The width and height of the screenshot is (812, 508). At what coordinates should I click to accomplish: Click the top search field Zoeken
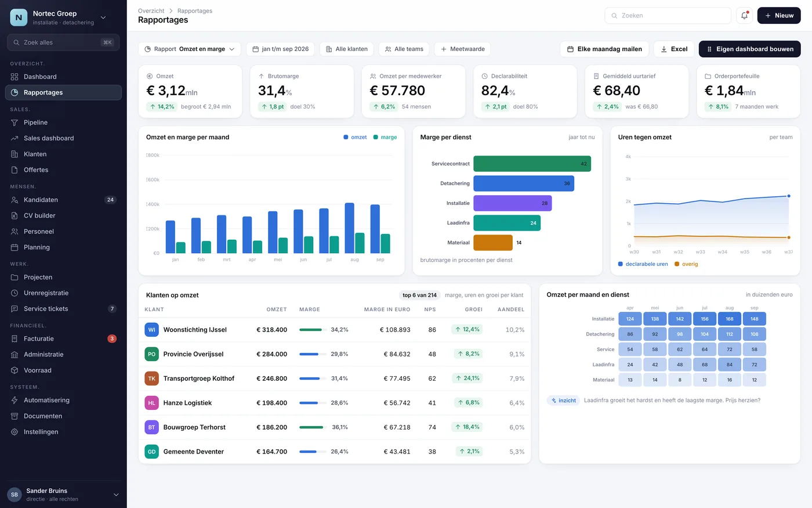click(668, 16)
